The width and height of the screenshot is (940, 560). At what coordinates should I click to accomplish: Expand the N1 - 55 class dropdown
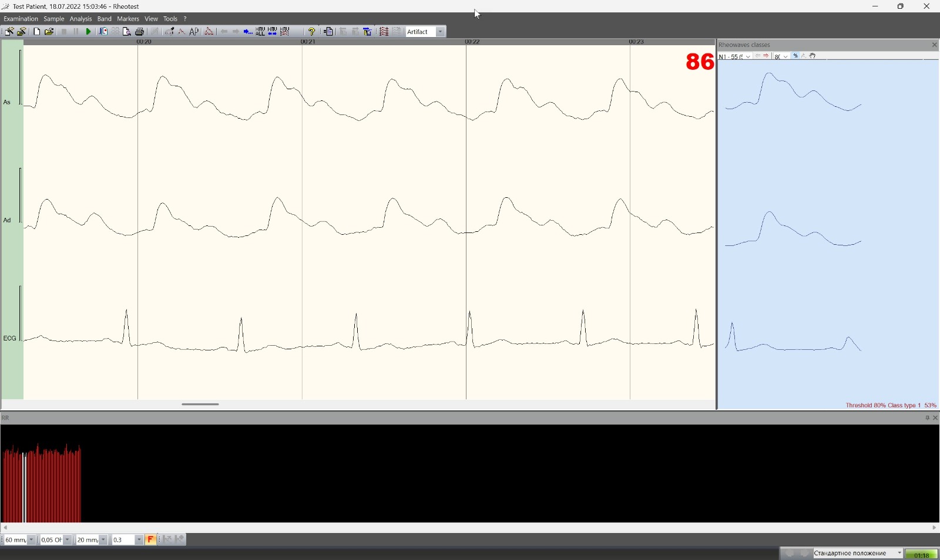tap(748, 56)
